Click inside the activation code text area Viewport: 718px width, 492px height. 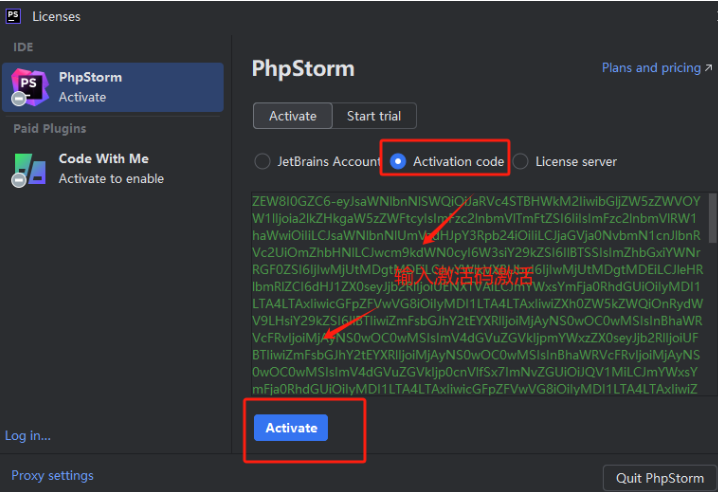[x=479, y=293]
